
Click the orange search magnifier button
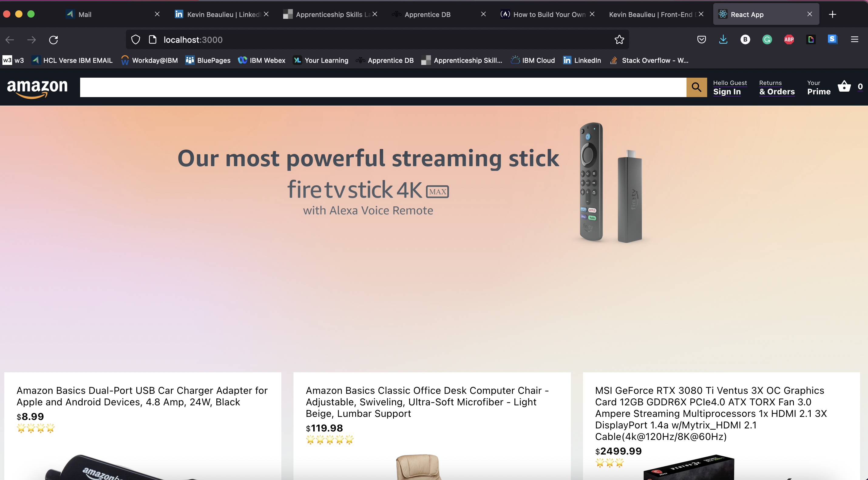(x=697, y=87)
